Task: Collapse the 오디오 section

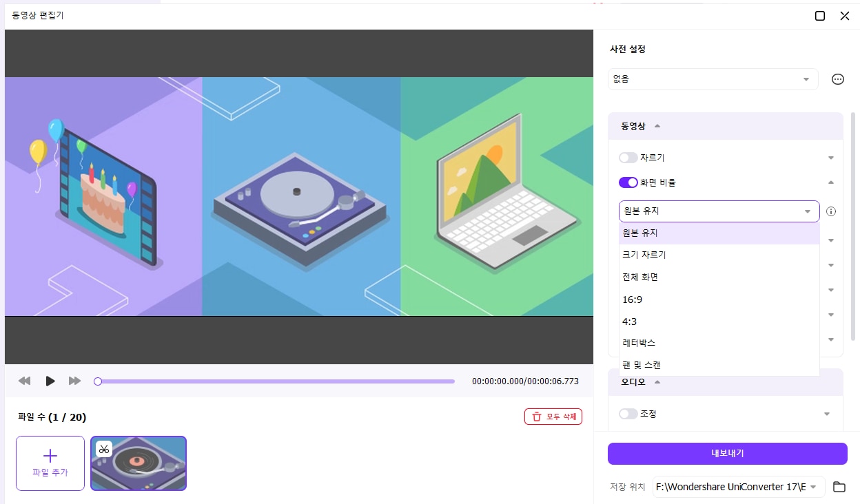Action: (657, 382)
